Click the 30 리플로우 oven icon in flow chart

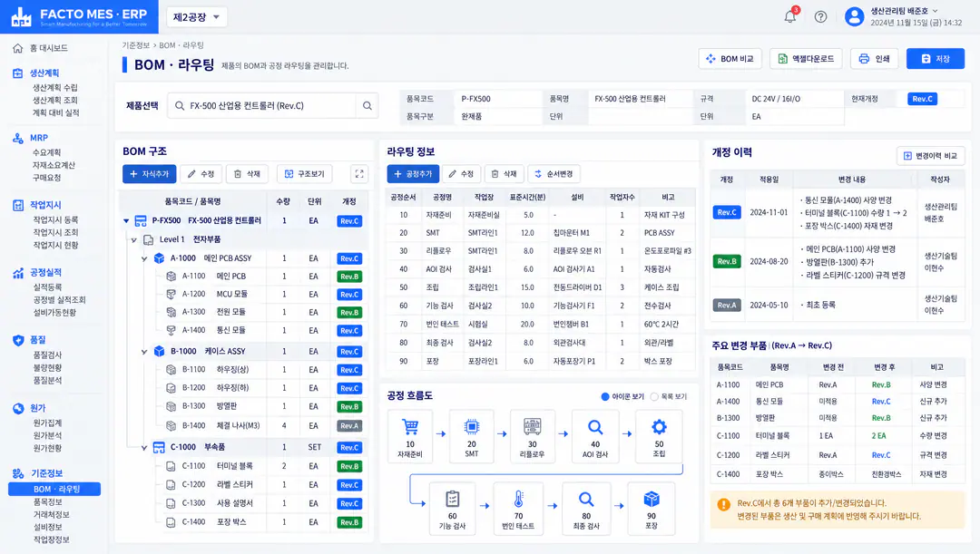coord(532,427)
